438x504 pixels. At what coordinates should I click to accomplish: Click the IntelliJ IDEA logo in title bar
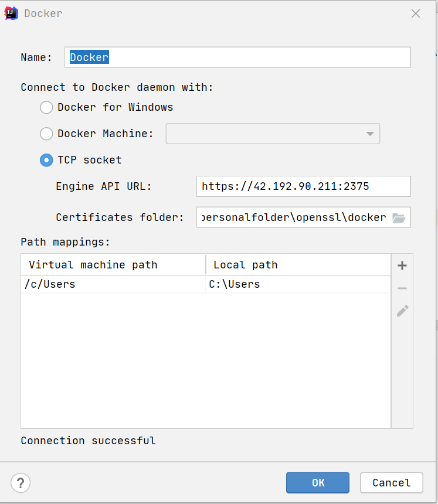tap(11, 13)
